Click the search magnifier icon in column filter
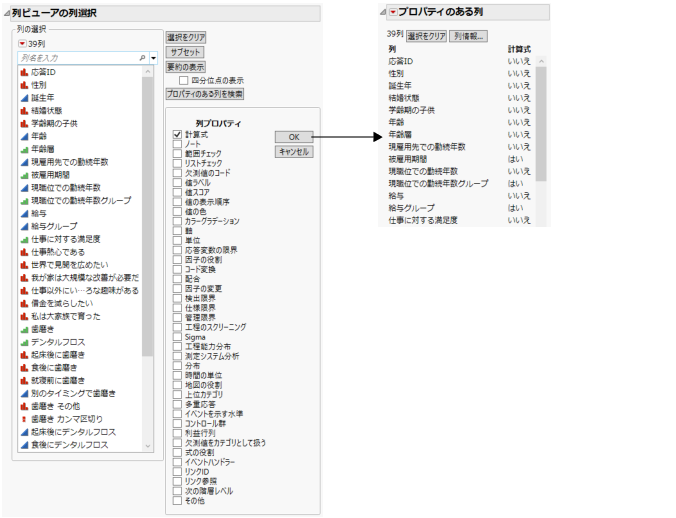The image size is (676, 518). coord(142,58)
